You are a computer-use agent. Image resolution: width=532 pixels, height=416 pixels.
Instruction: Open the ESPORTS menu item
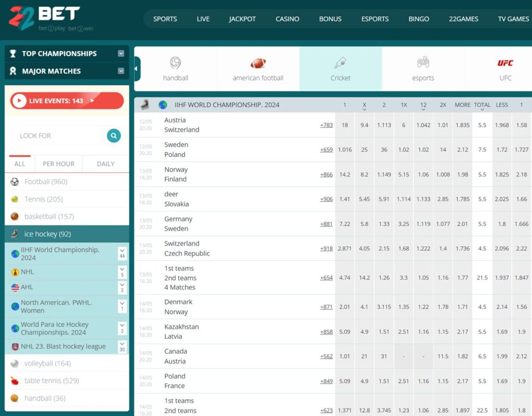(x=375, y=19)
